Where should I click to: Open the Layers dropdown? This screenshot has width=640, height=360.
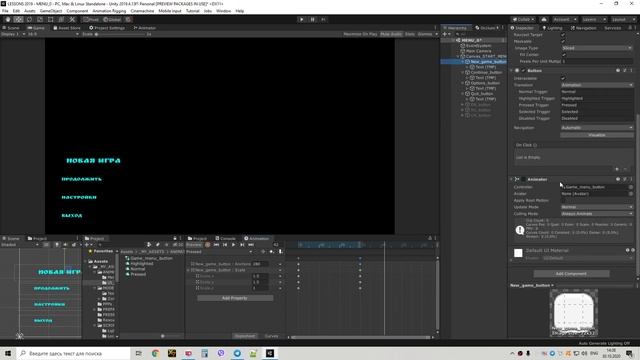[593, 19]
